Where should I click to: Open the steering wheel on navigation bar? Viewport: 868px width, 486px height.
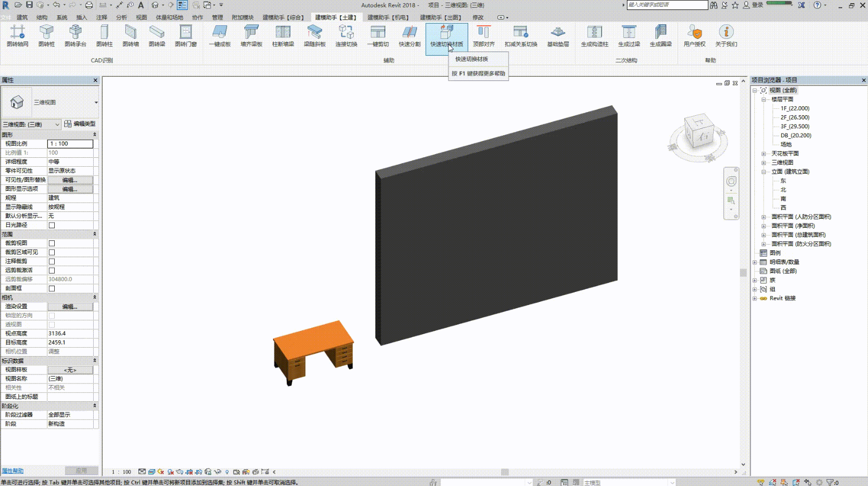pyautogui.click(x=731, y=181)
